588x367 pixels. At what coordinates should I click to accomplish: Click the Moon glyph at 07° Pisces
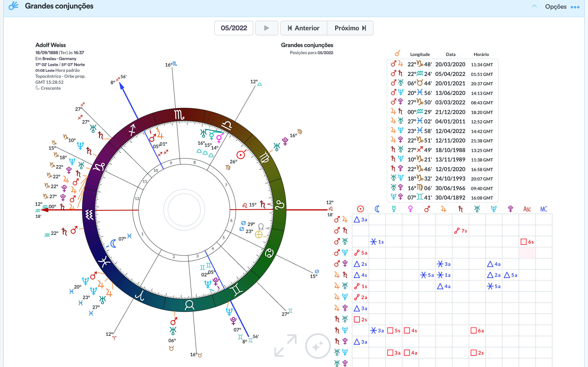point(113,243)
